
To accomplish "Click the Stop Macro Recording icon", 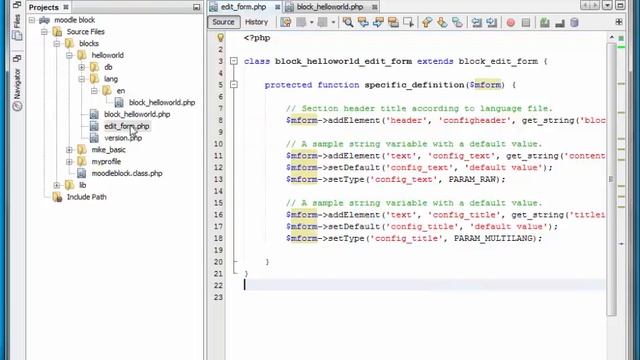I will 526,22.
